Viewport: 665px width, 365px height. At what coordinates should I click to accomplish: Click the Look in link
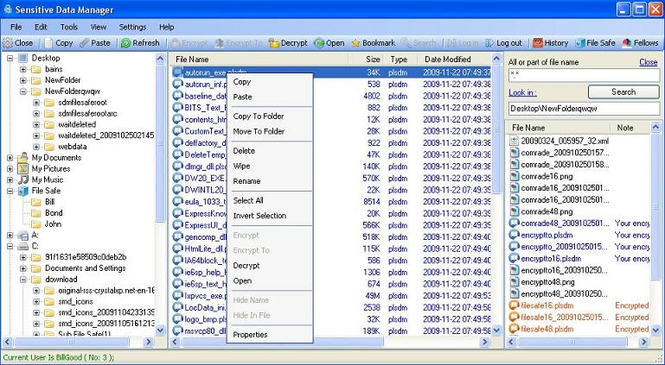tap(522, 92)
